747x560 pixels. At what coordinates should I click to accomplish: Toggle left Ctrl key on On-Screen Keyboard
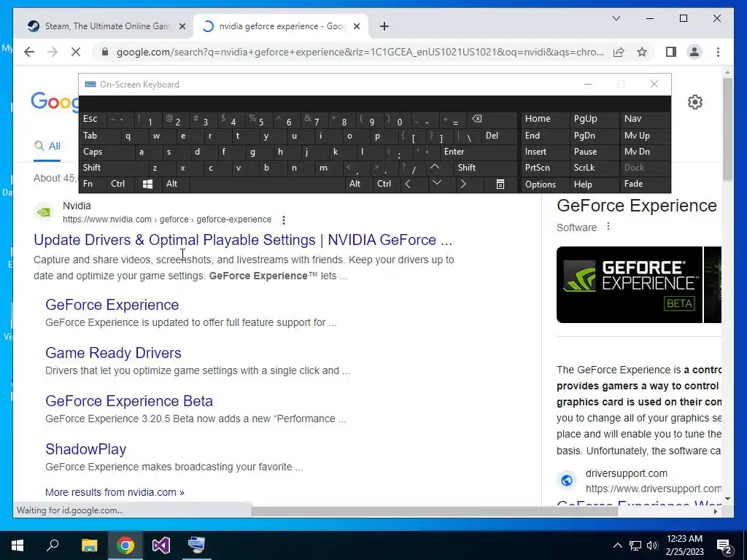pos(120,184)
